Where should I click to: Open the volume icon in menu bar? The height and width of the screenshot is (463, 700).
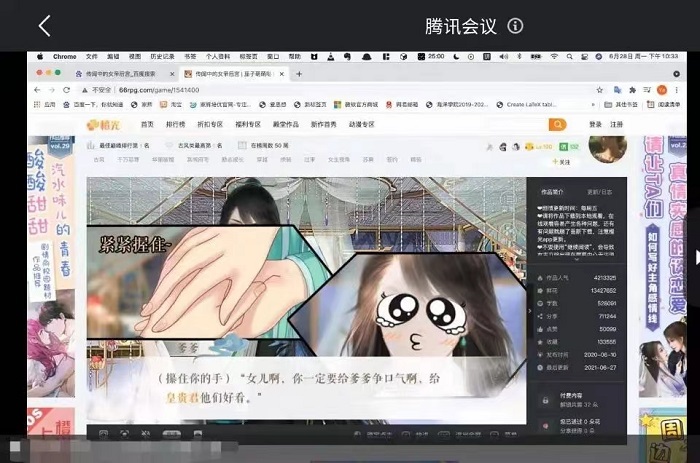coord(504,57)
